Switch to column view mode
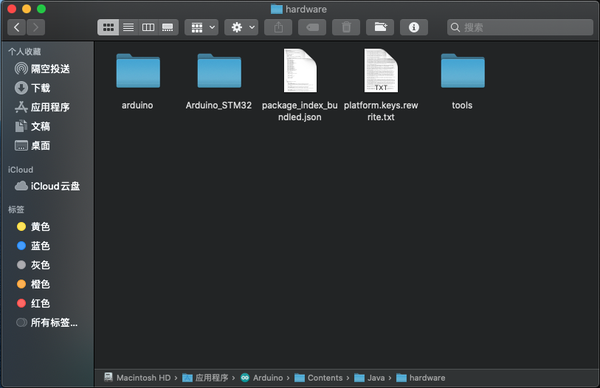Image resolution: width=600 pixels, height=388 pixels. click(x=148, y=28)
